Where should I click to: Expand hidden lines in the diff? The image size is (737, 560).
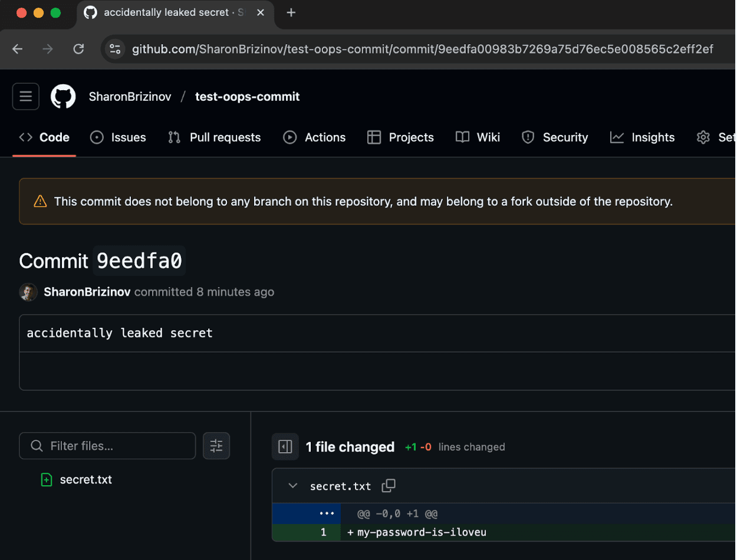click(x=327, y=513)
